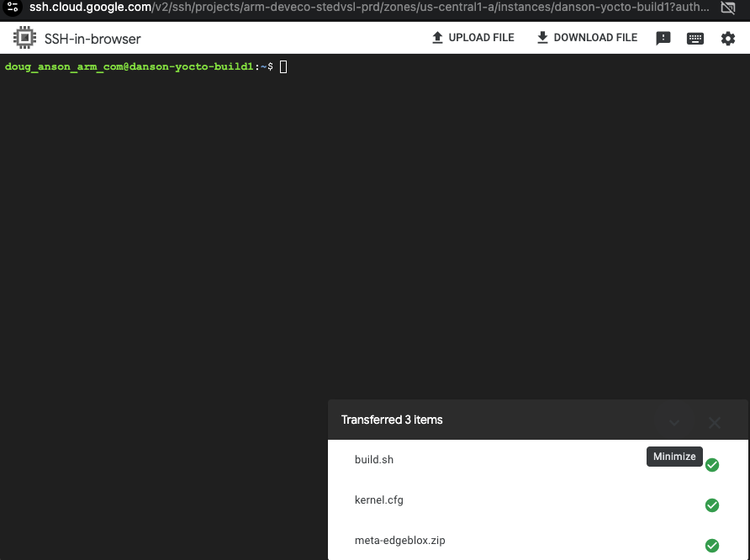Click the Upload File button
Viewport: 750px width, 560px height.
pos(473,37)
